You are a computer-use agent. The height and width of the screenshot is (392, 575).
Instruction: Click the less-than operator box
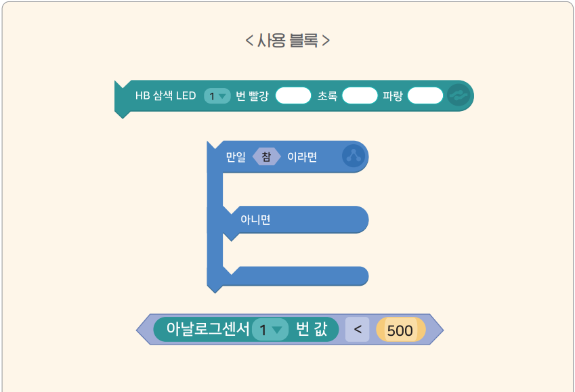(357, 330)
